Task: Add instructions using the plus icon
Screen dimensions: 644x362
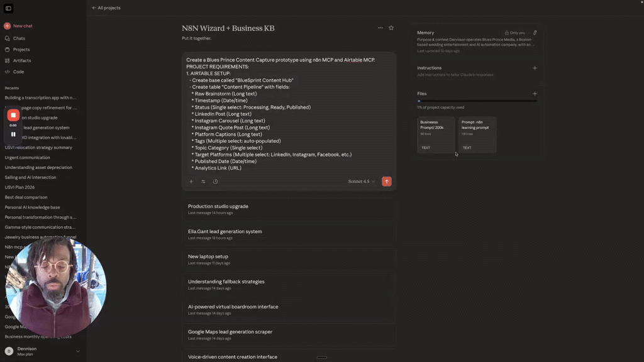Action: [535, 68]
